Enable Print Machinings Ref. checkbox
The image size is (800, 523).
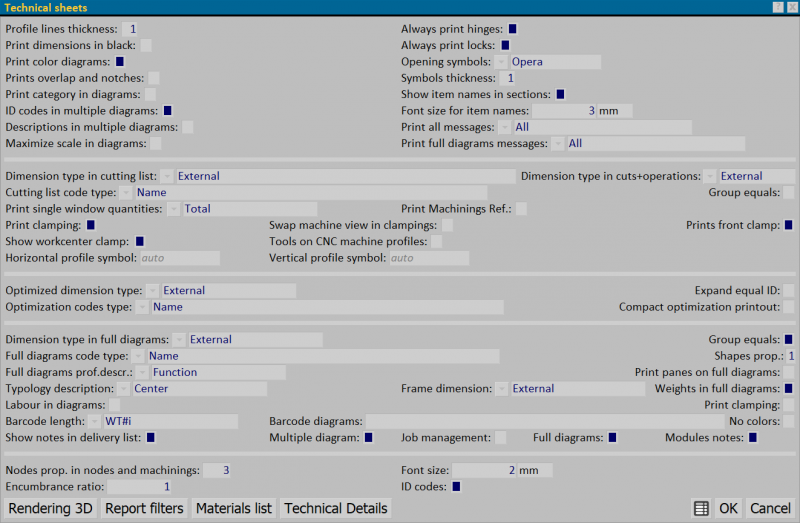pos(521,209)
